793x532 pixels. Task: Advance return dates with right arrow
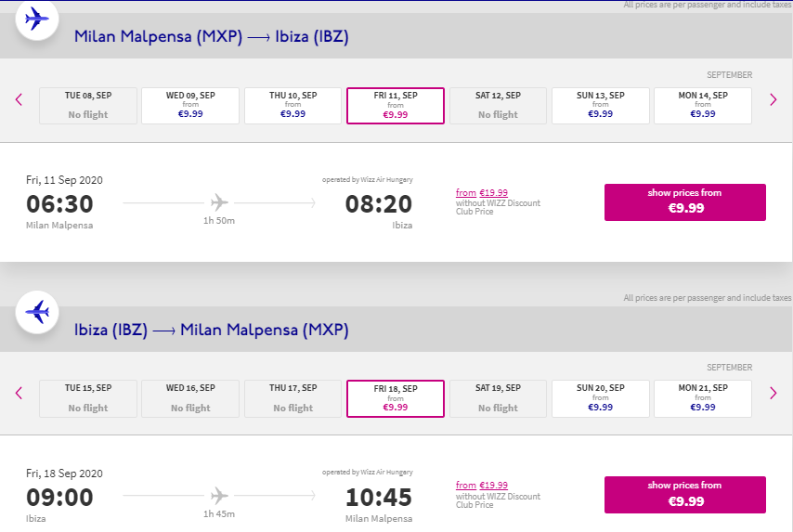click(773, 394)
